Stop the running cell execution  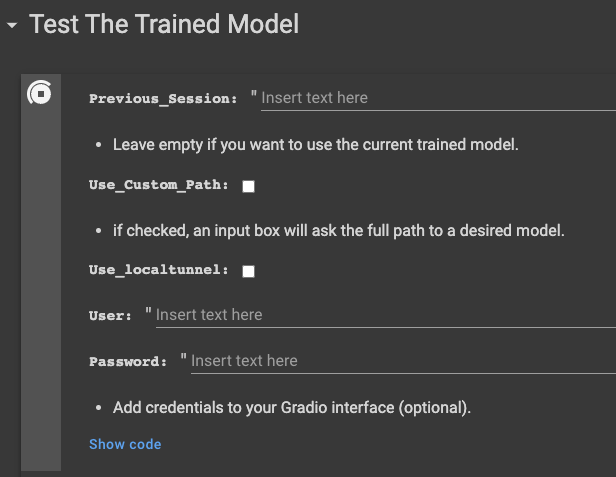pyautogui.click(x=40, y=94)
